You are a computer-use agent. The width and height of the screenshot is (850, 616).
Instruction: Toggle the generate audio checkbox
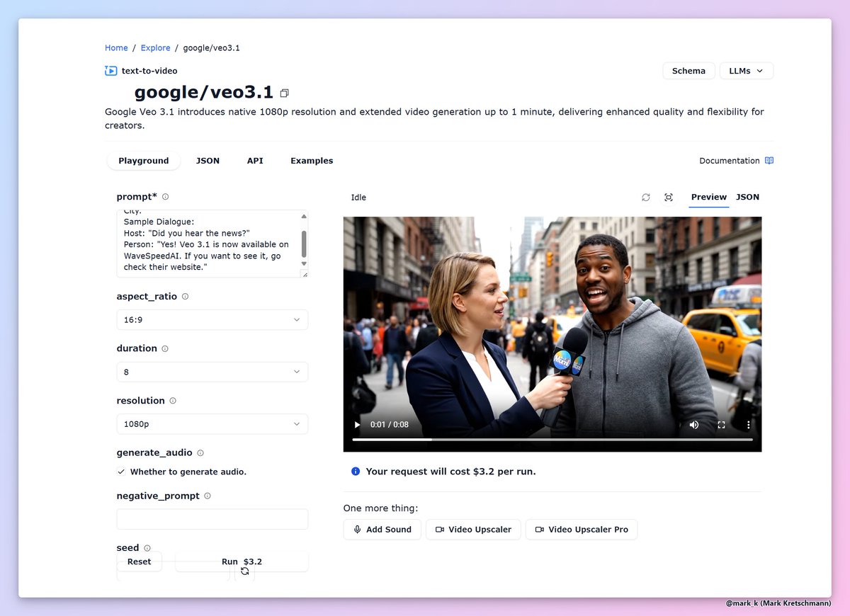click(x=122, y=472)
